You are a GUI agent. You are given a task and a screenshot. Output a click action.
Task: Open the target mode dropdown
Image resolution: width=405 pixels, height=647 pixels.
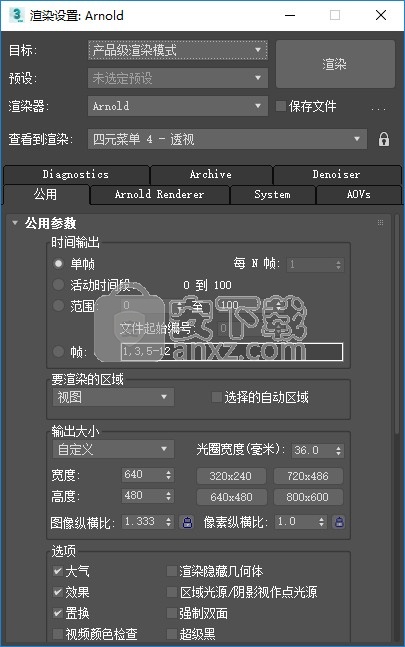[178, 50]
